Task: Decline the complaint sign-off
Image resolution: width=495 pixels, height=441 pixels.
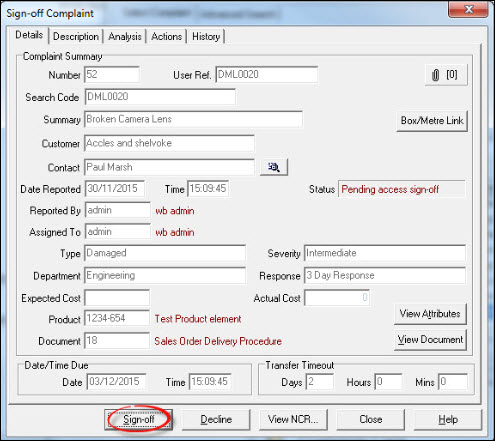Action: pyautogui.click(x=216, y=419)
